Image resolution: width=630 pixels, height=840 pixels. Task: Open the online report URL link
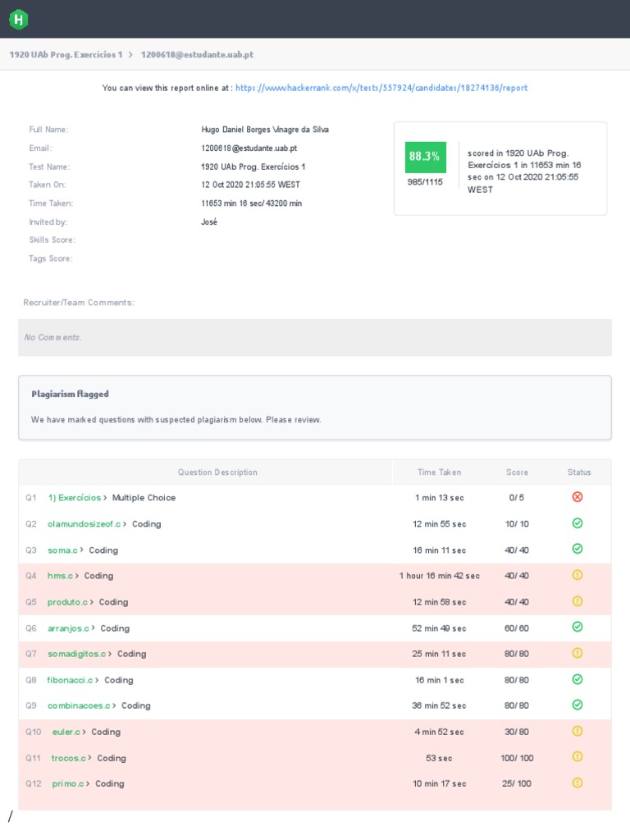[x=381, y=88]
